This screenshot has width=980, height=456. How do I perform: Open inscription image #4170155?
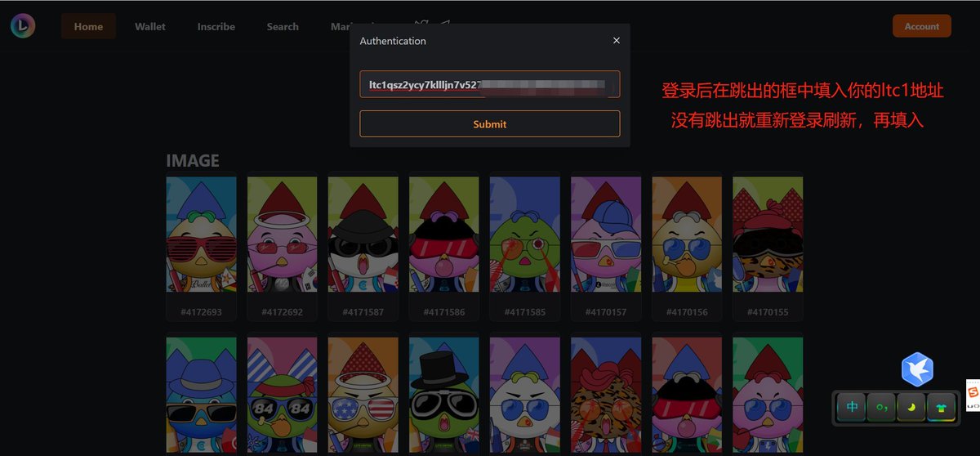768,235
